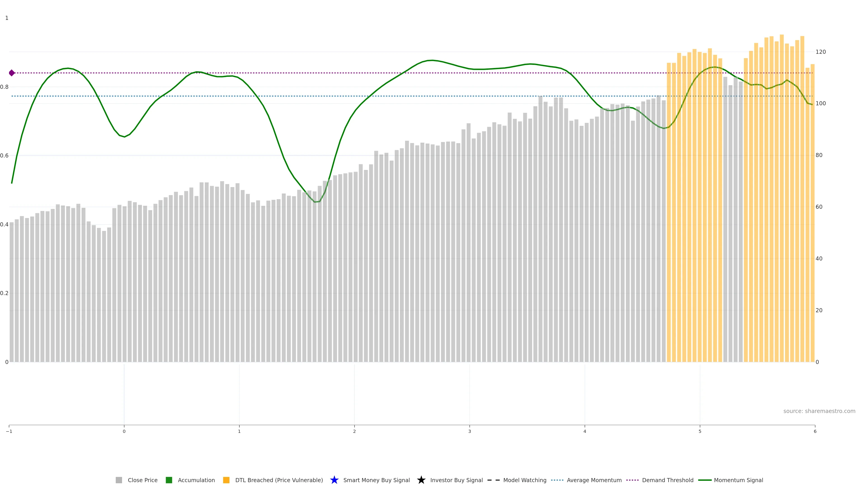Click the dashed Model Watching legend marker
Screen dimensions: 868x488
click(494, 480)
